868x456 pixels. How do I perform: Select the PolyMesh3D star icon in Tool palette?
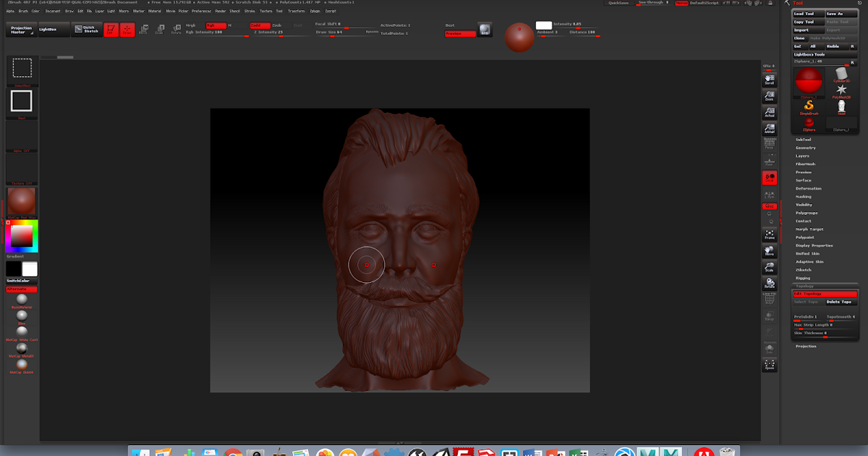841,90
